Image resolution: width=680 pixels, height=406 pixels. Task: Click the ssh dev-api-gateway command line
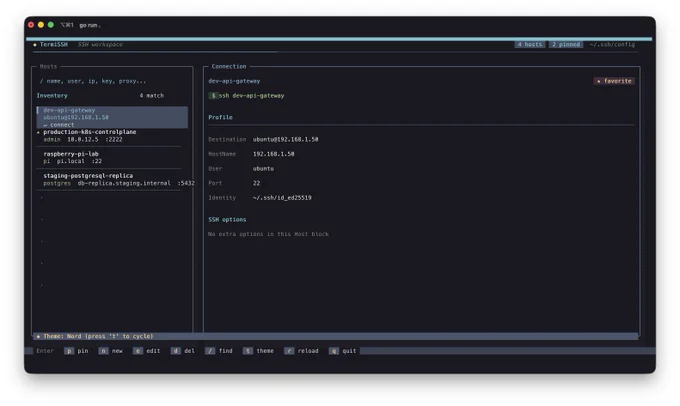[246, 96]
